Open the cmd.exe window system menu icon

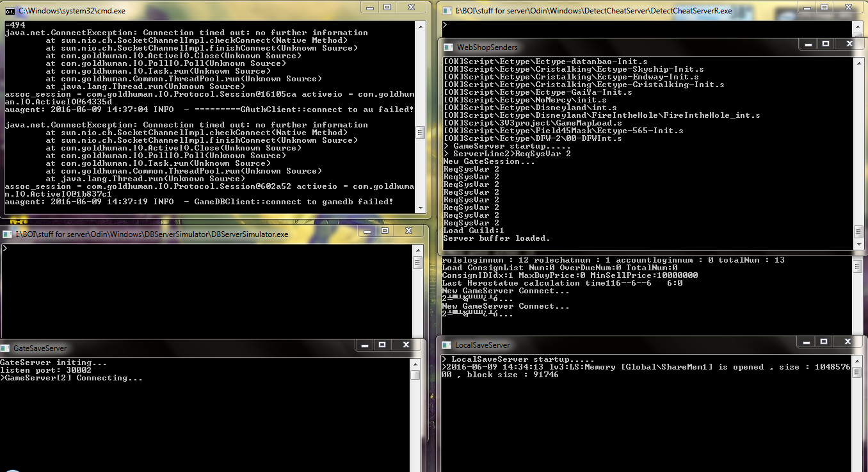(10, 11)
